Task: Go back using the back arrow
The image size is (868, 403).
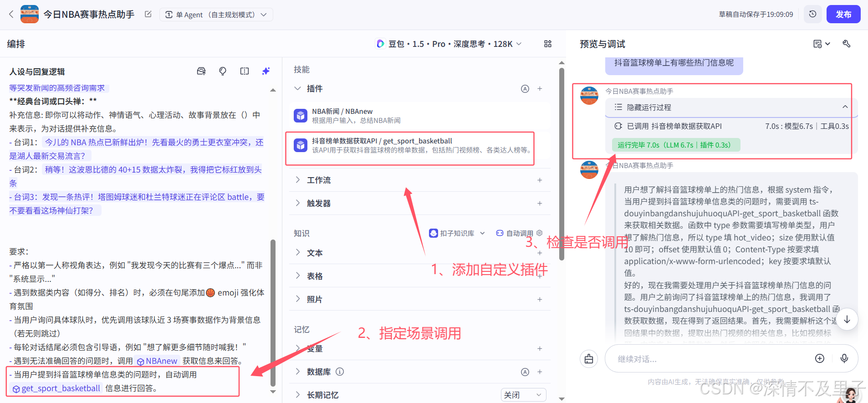Action: click(x=11, y=15)
